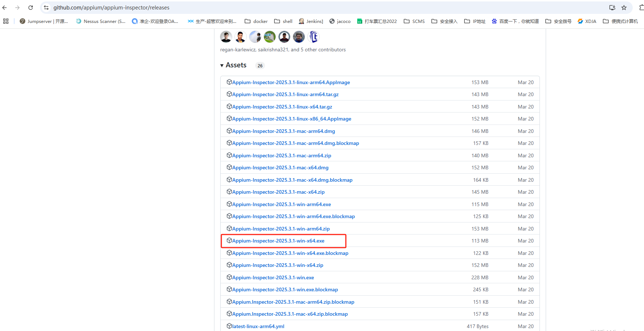View site information icon in address bar

[x=46, y=7]
